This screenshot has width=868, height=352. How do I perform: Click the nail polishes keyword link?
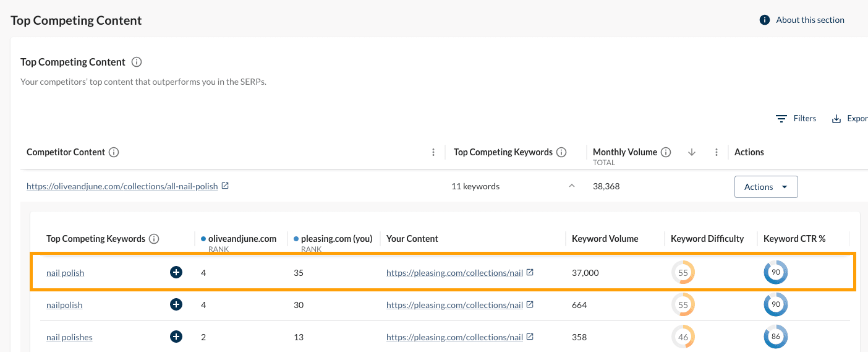69,337
